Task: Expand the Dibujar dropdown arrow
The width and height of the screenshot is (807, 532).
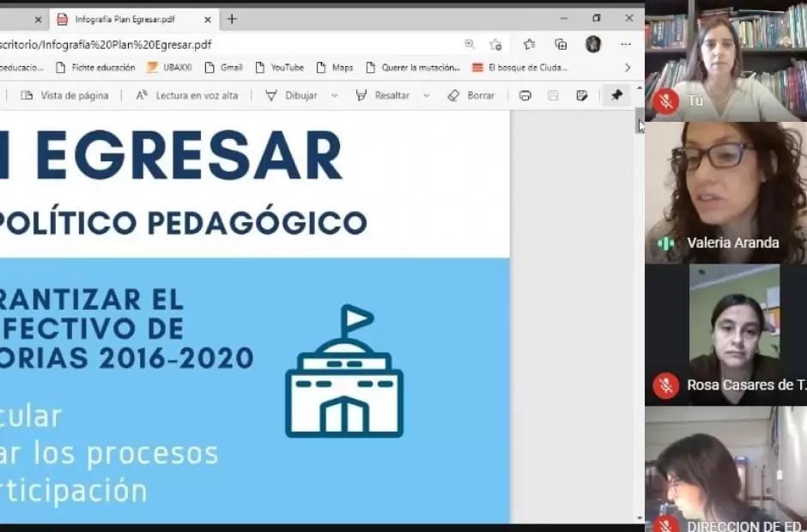Action: 335,95
